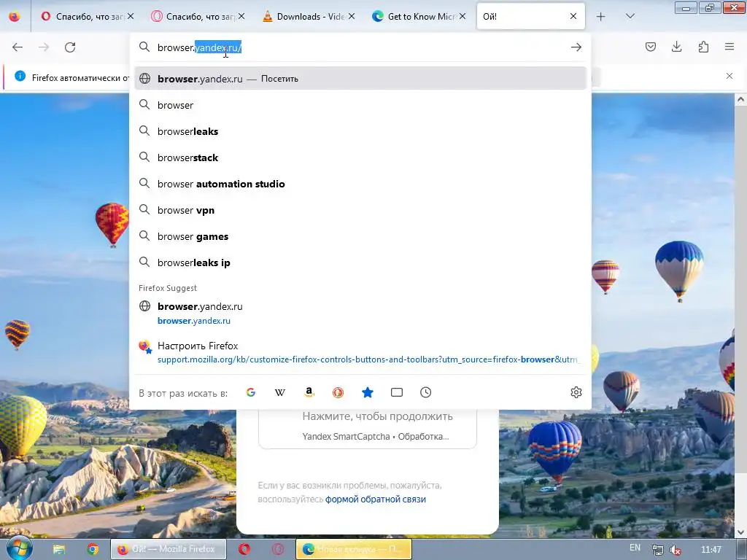Click the Firefox View icon
This screenshot has height=560, width=747.
coord(15,17)
